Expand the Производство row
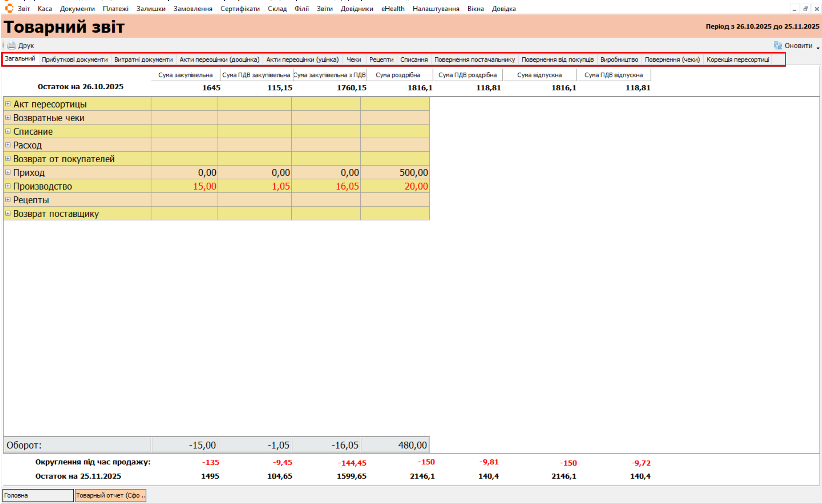 coord(8,186)
